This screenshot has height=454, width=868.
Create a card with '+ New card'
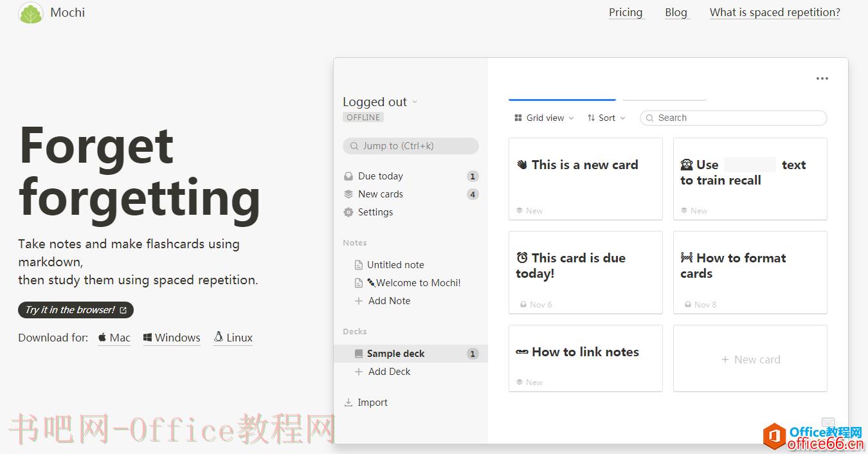click(750, 358)
